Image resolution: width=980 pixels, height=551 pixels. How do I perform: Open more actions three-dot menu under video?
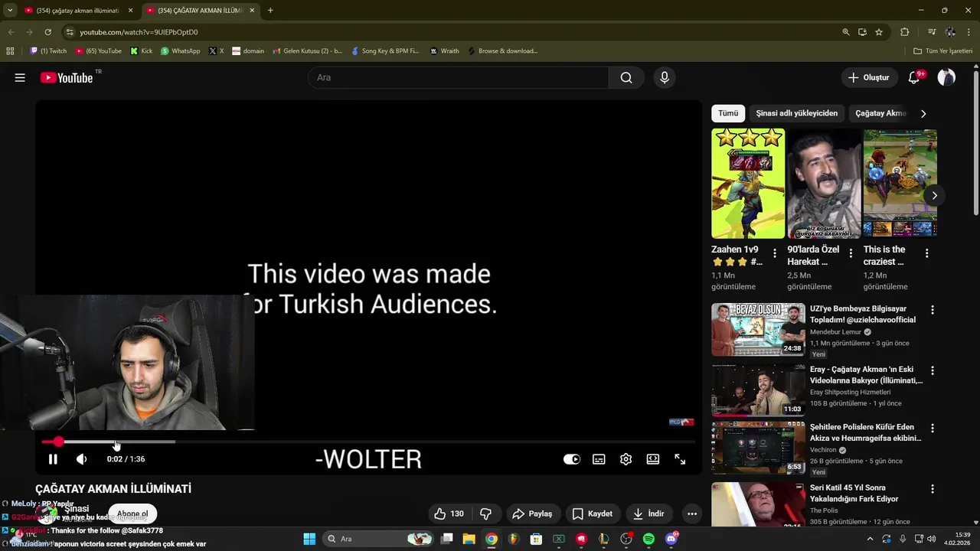point(691,514)
